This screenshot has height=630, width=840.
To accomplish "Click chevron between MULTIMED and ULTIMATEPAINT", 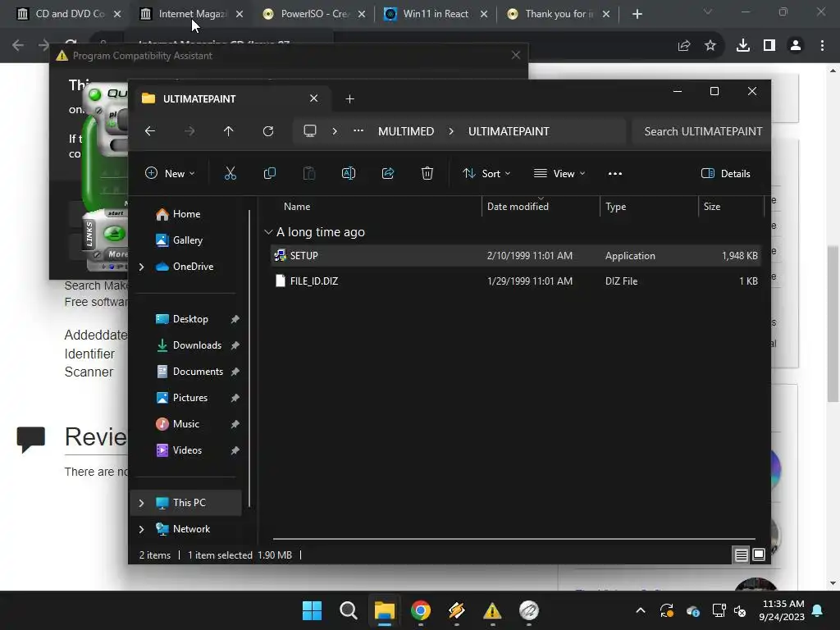I will 451,131.
